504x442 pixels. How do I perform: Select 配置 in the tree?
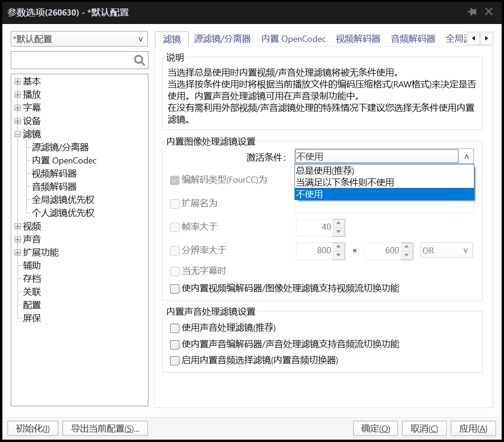pos(32,305)
